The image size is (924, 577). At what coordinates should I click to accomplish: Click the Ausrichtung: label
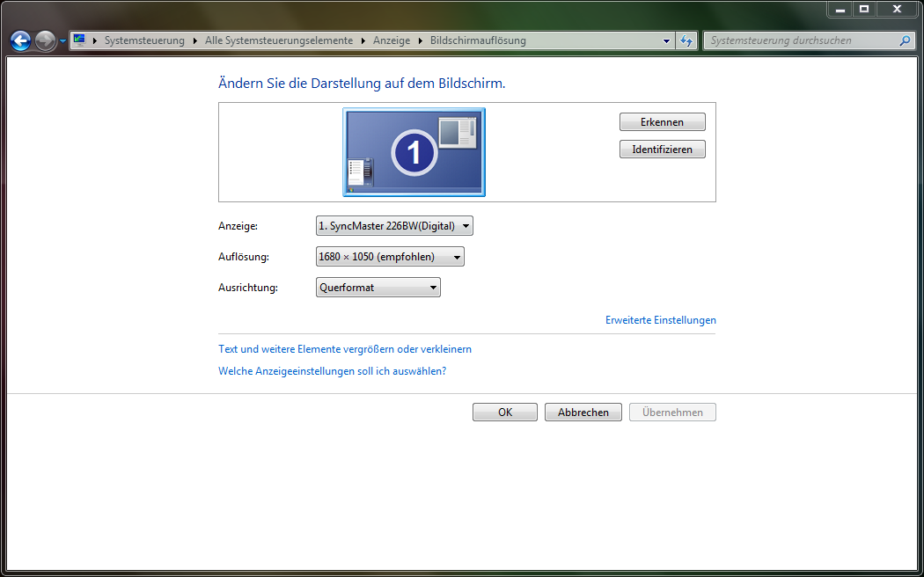[x=248, y=288]
